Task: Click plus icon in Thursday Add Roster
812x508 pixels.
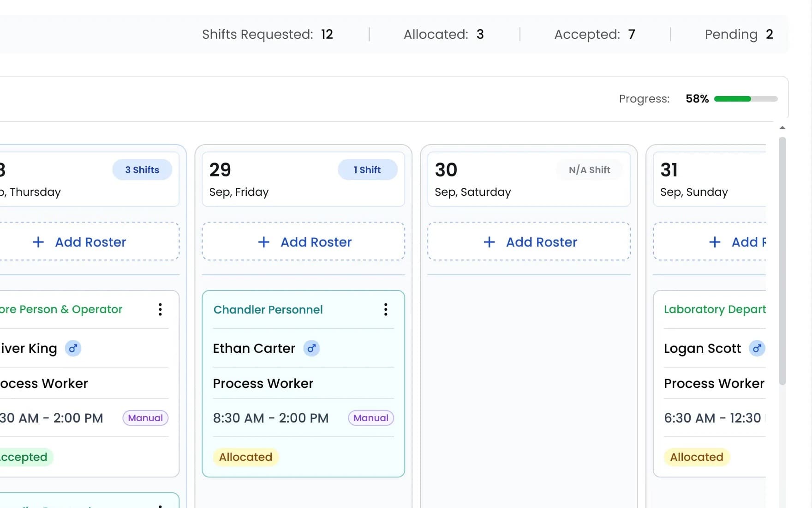Action: 38,242
